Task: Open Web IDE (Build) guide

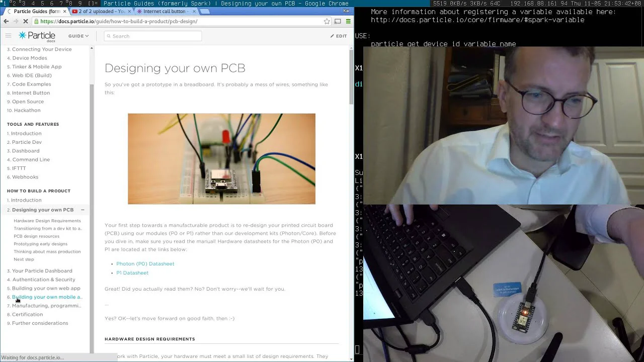Action: pos(32,75)
